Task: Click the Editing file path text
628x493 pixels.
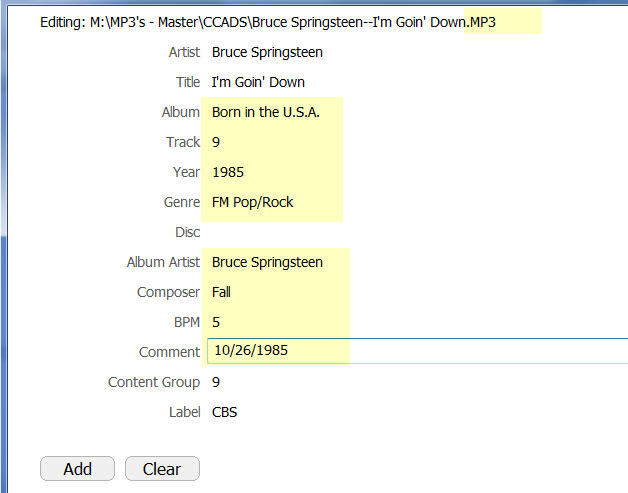Action: [x=250, y=22]
